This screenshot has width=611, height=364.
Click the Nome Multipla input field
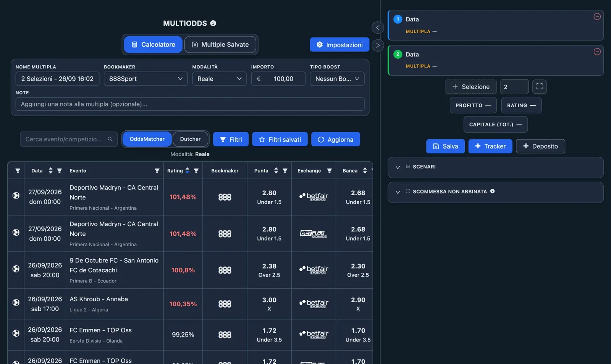(57, 79)
